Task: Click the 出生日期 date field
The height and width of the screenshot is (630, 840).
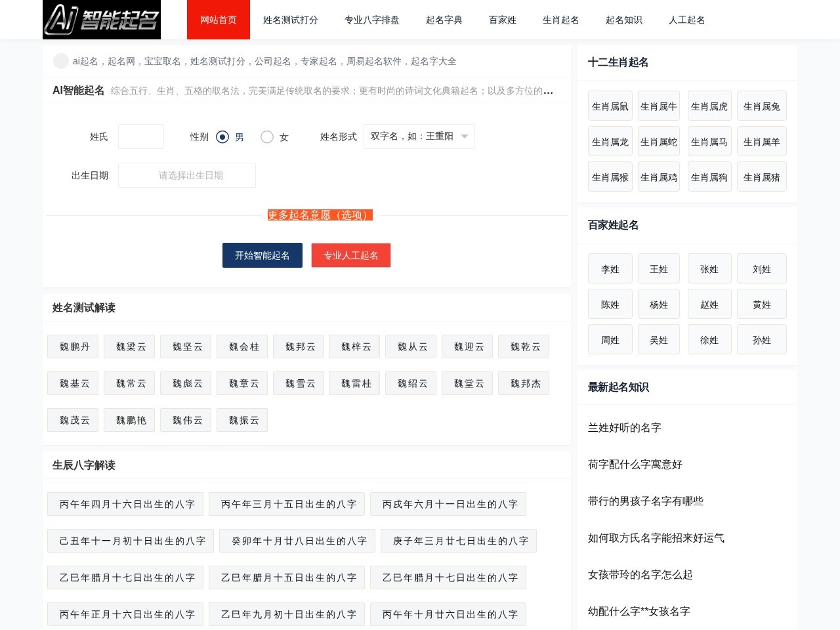Action: coord(187,175)
